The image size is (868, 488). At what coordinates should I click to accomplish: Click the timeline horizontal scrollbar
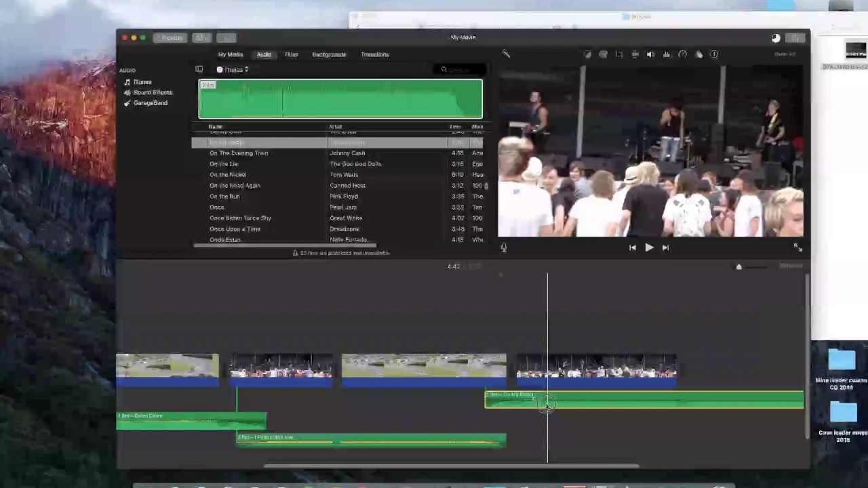pos(451,466)
